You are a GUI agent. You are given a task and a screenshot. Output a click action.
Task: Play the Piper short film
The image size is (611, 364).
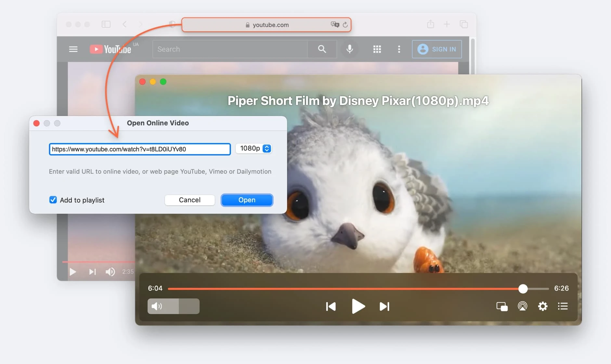358,306
